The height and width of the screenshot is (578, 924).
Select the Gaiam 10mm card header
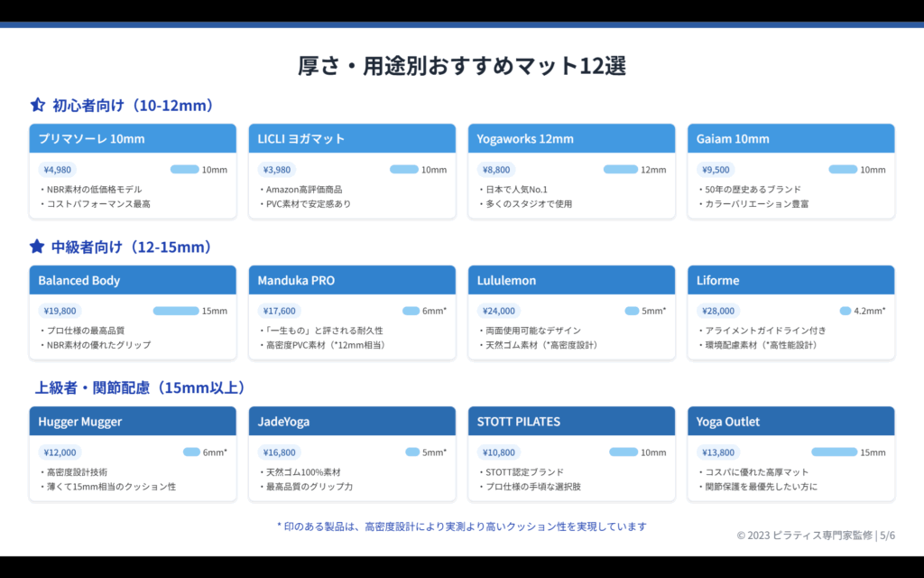pyautogui.click(x=733, y=139)
